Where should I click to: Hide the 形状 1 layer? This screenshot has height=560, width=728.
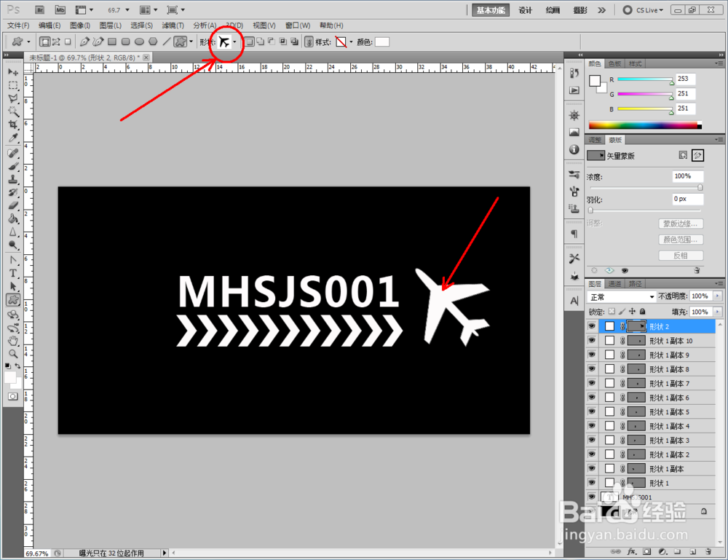[591, 483]
